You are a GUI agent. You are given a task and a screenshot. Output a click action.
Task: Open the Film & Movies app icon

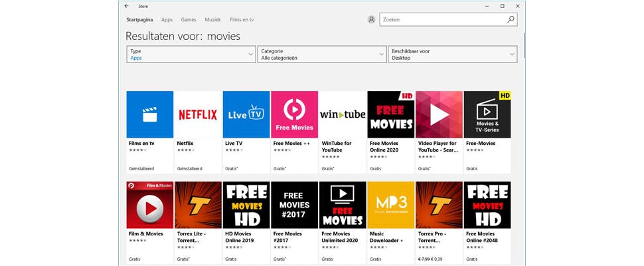150,205
